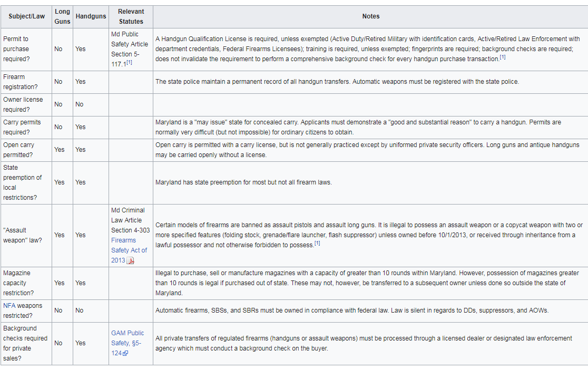Click the state police permanent record note
This screenshot has height=369, width=588.
point(337,82)
